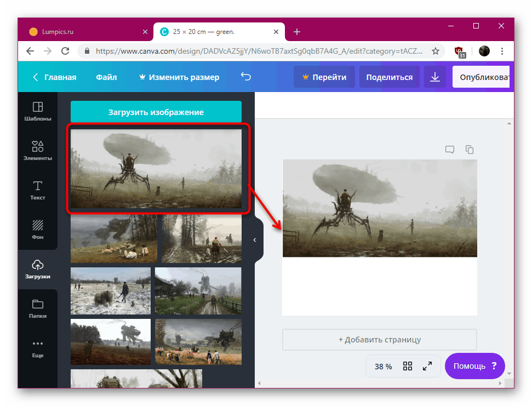The height and width of the screenshot is (406, 532).
Task: Open the Помощь help button
Action: [474, 366]
